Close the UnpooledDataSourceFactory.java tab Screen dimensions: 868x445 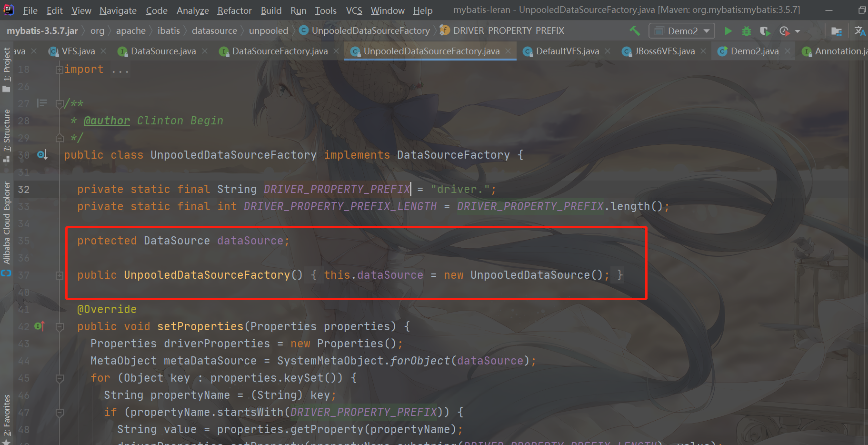click(508, 51)
